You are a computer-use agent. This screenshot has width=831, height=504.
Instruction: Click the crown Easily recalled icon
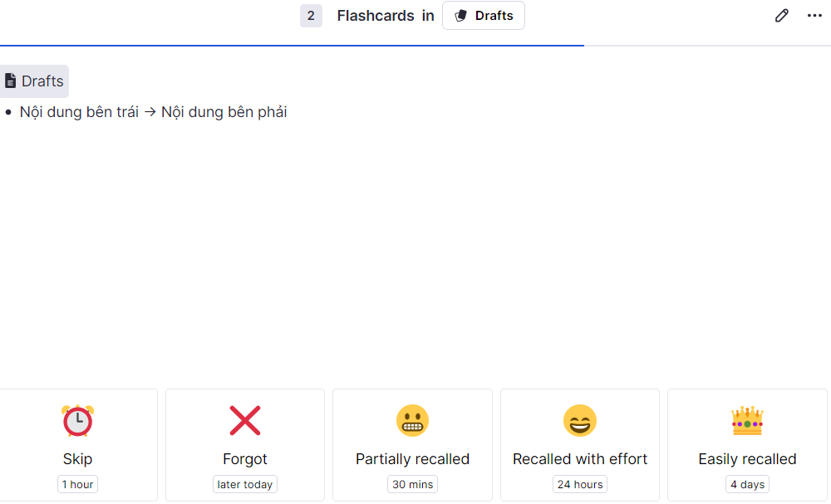tap(747, 420)
